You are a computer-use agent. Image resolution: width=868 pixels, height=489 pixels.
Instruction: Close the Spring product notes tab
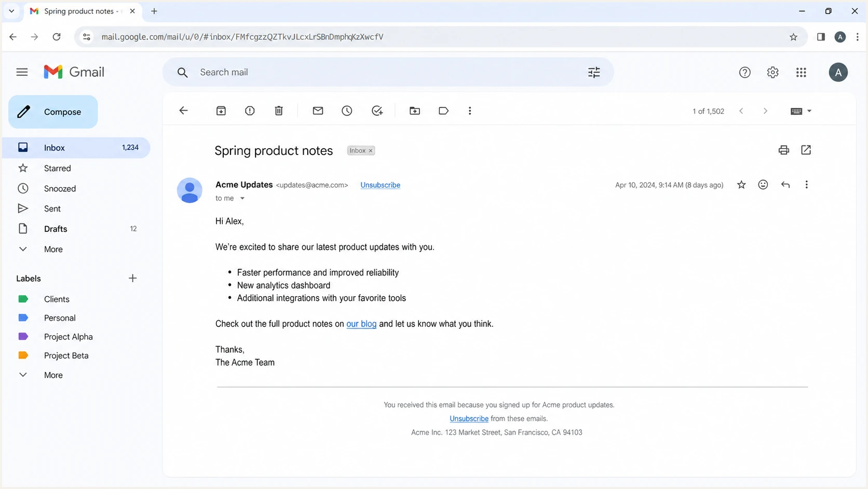click(132, 11)
